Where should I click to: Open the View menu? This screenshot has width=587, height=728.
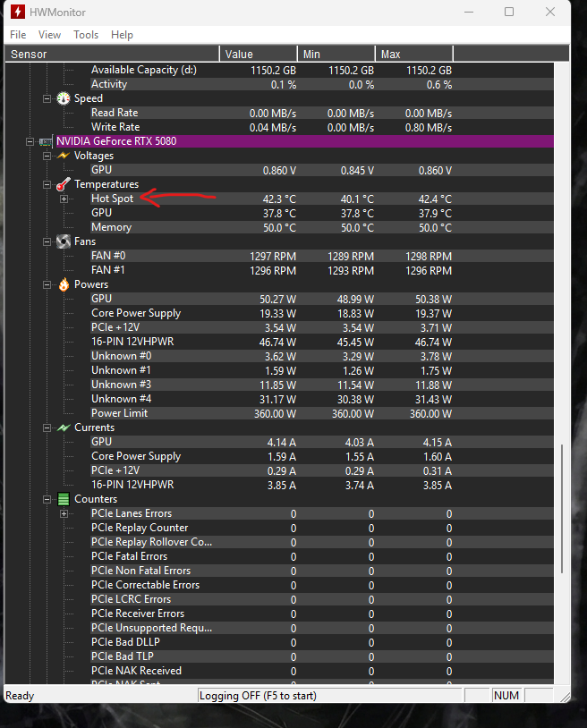49,35
